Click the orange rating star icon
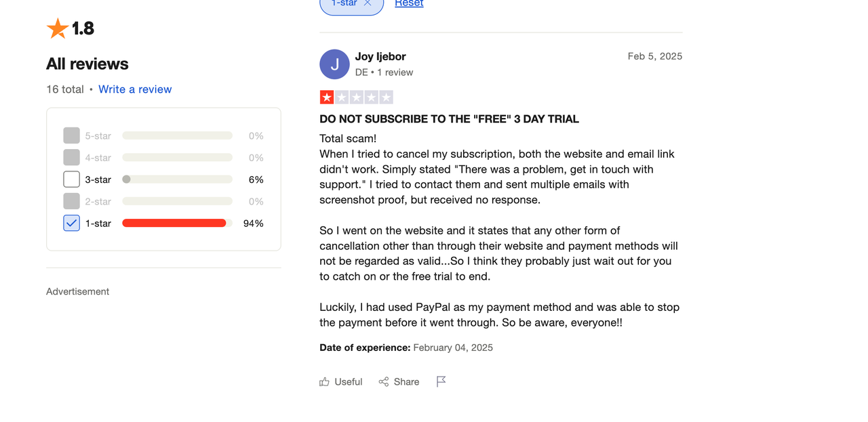 [57, 28]
